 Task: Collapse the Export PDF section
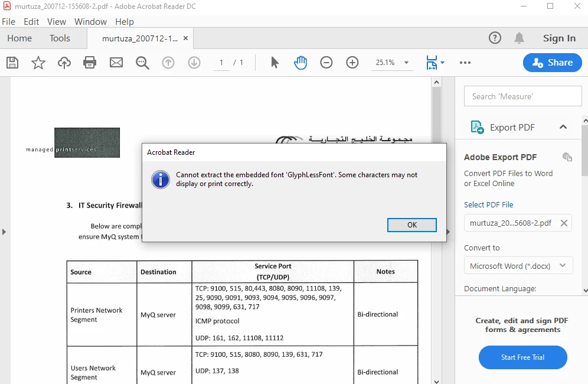point(563,127)
